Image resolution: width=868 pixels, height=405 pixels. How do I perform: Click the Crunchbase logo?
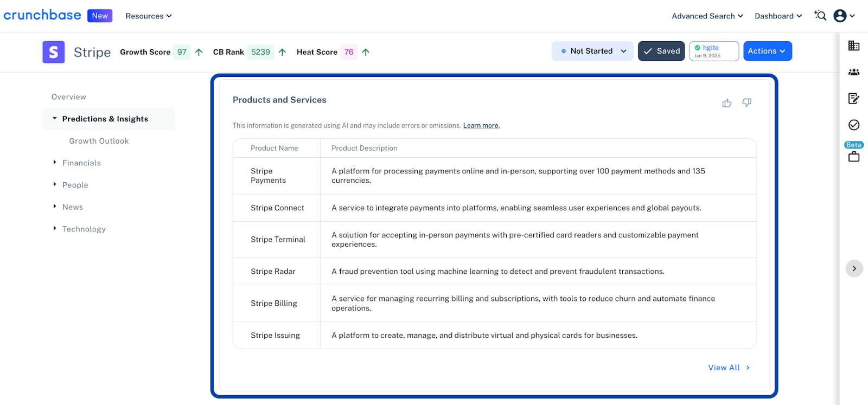tap(42, 15)
